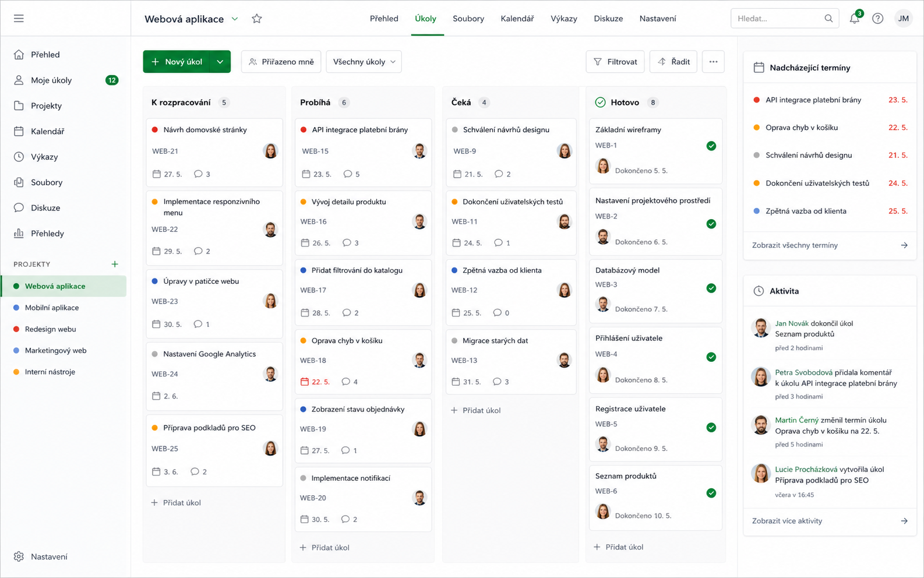
Task: Click the clock icon beside Aktivita heading
Action: pyautogui.click(x=759, y=291)
